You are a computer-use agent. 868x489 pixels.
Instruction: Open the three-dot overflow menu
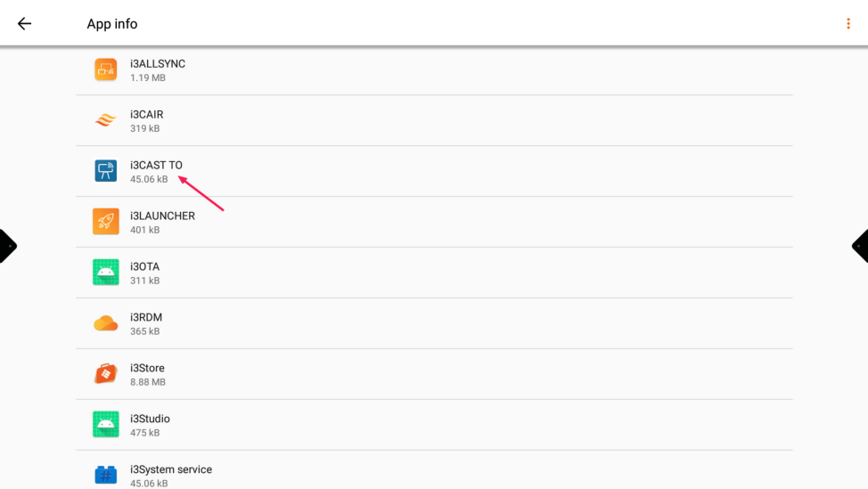click(848, 24)
